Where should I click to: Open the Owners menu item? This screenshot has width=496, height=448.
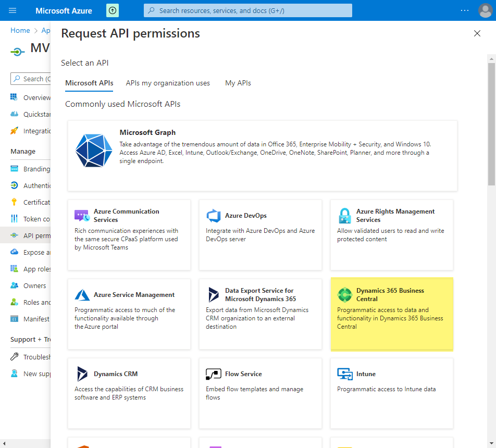tap(26, 285)
